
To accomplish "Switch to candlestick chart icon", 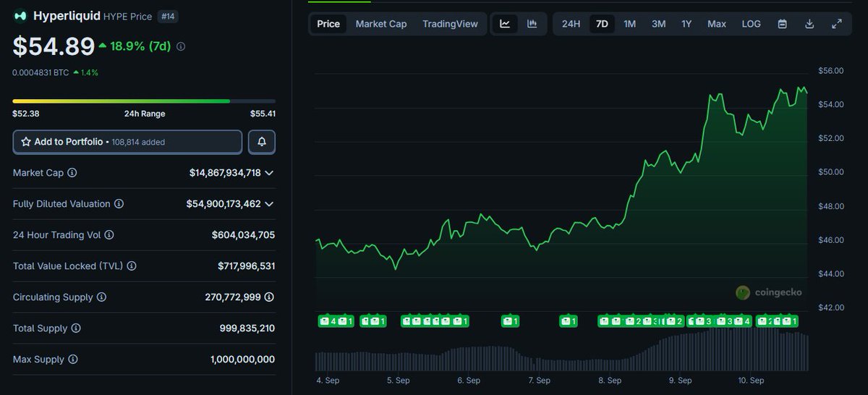I will pos(532,24).
